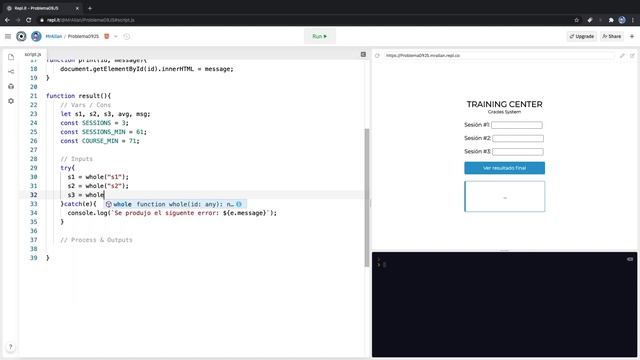Create new repl with plus icon
The image size is (640, 360).
click(x=632, y=36)
